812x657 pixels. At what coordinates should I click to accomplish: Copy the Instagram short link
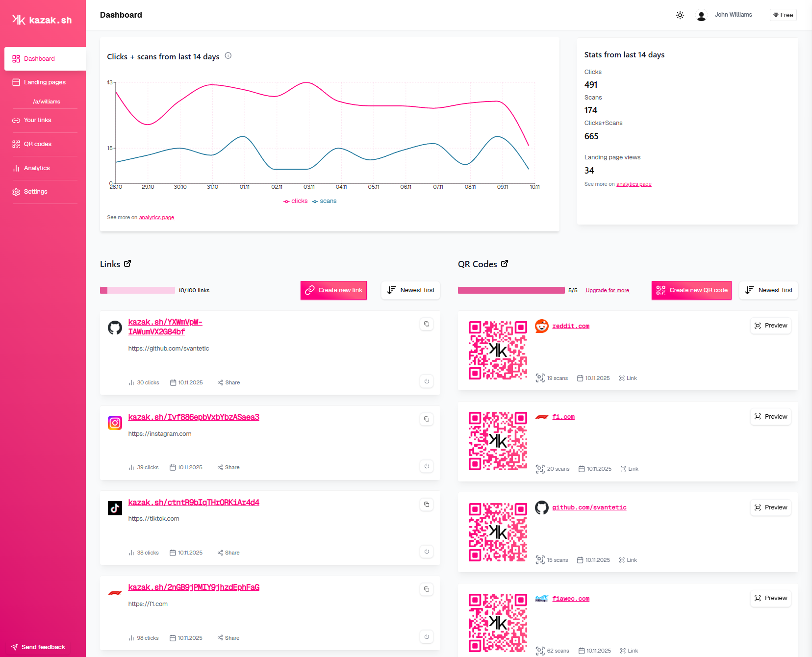[x=427, y=419]
